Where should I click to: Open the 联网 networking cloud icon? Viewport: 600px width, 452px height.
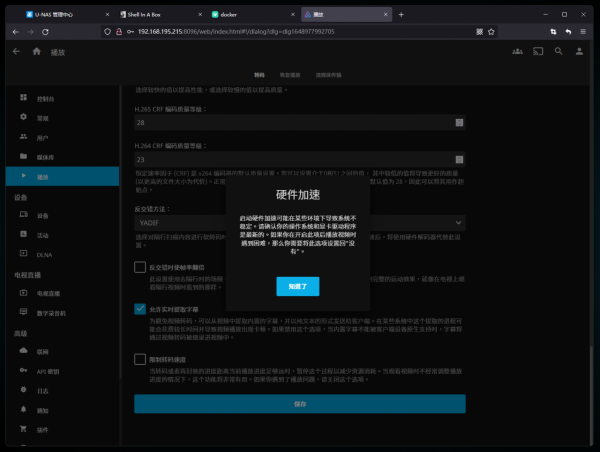coord(23,351)
